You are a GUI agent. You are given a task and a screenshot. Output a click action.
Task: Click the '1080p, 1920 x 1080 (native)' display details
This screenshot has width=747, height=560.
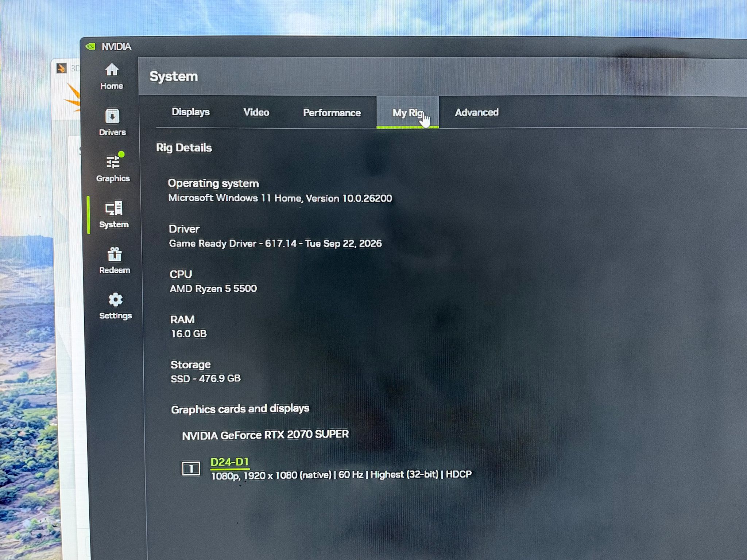click(x=271, y=475)
